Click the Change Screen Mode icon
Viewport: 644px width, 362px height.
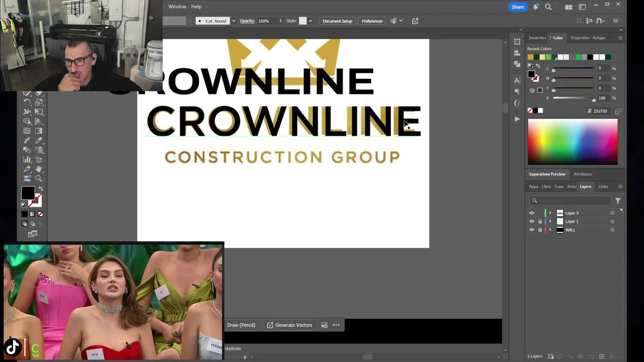point(33,234)
